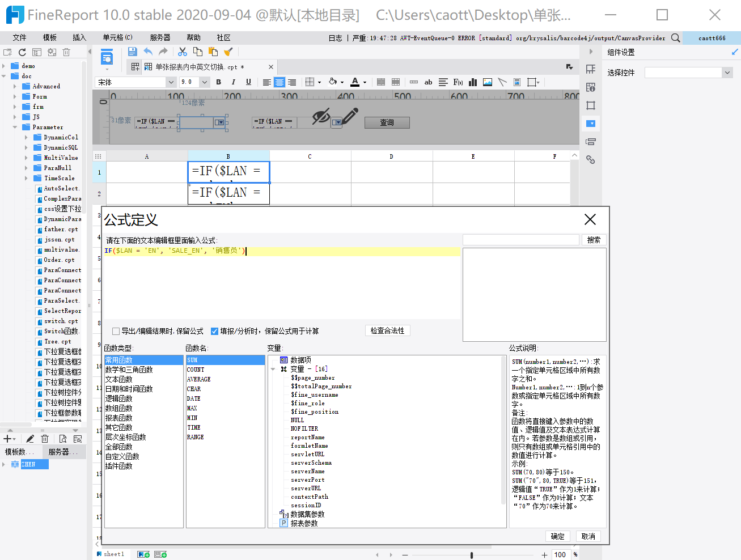This screenshot has height=560, width=741.
Task: Open the 文件 menu
Action: [x=20, y=37]
